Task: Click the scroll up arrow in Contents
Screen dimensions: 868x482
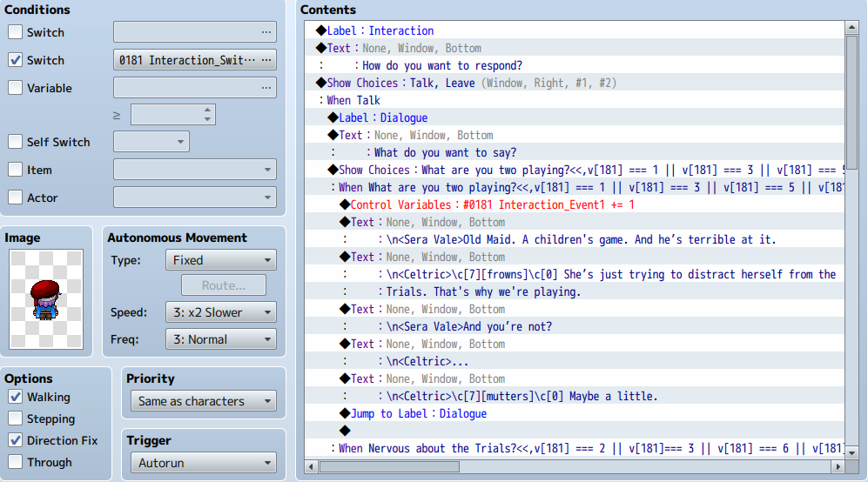Action: 852,29
